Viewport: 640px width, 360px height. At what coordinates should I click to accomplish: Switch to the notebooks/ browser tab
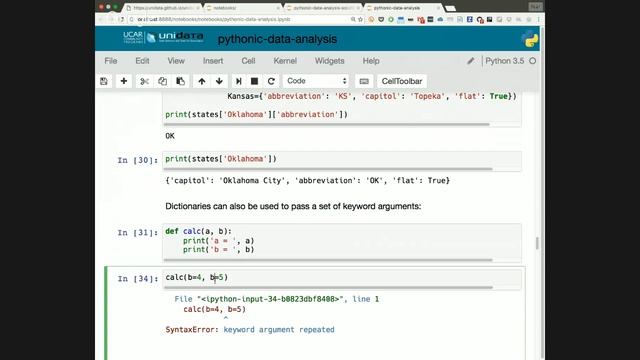(244, 8)
